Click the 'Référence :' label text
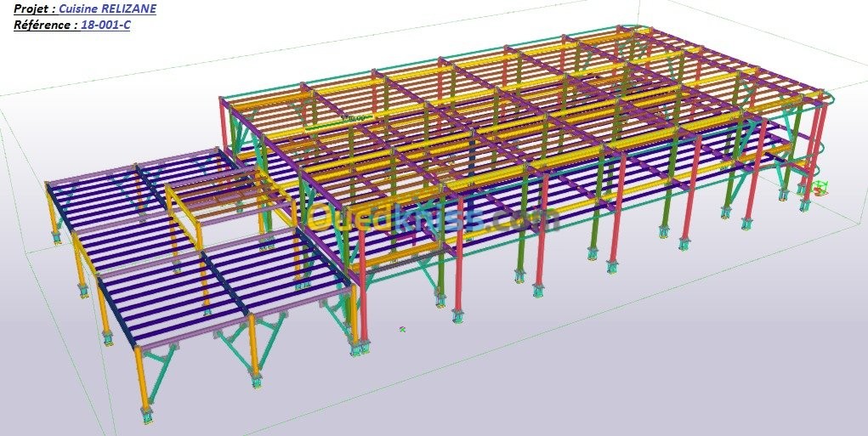 tap(47, 25)
